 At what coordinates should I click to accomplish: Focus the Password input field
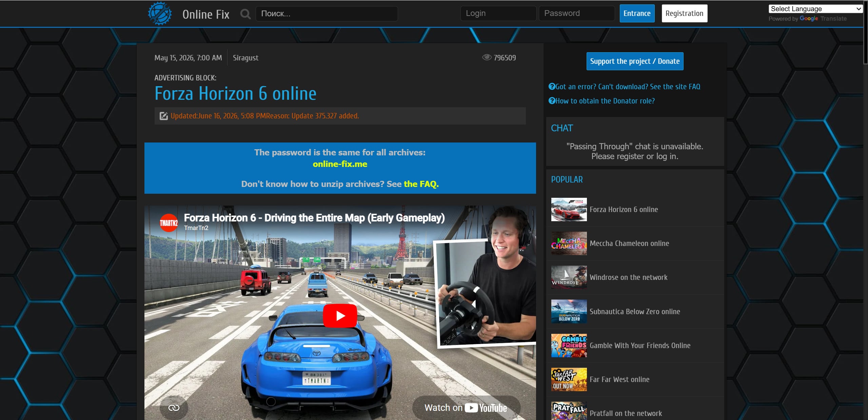[x=576, y=13]
